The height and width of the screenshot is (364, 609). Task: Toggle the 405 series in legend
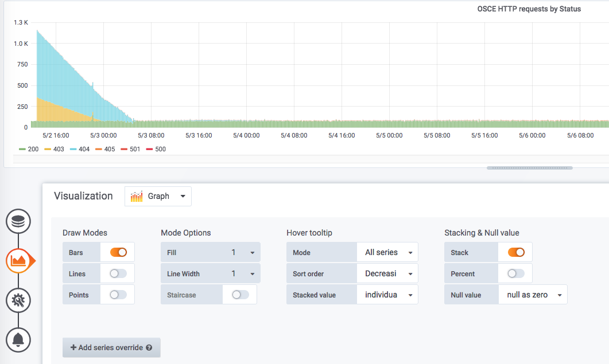click(105, 149)
